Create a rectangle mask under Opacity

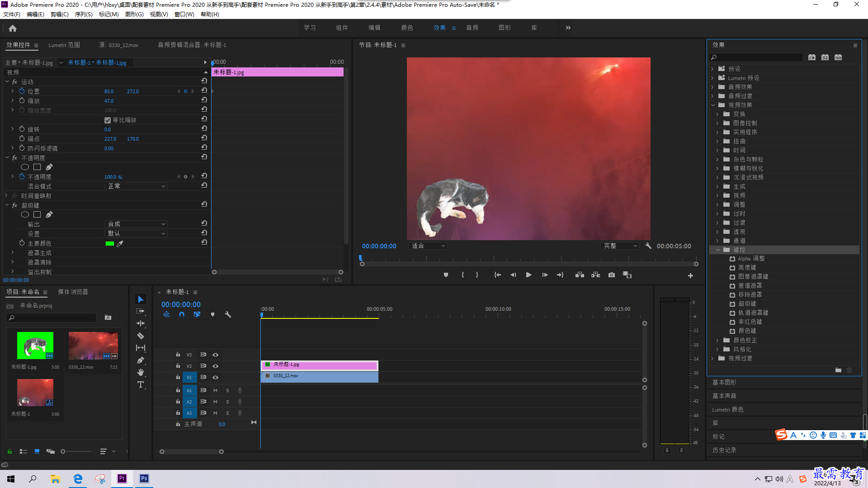[37, 167]
